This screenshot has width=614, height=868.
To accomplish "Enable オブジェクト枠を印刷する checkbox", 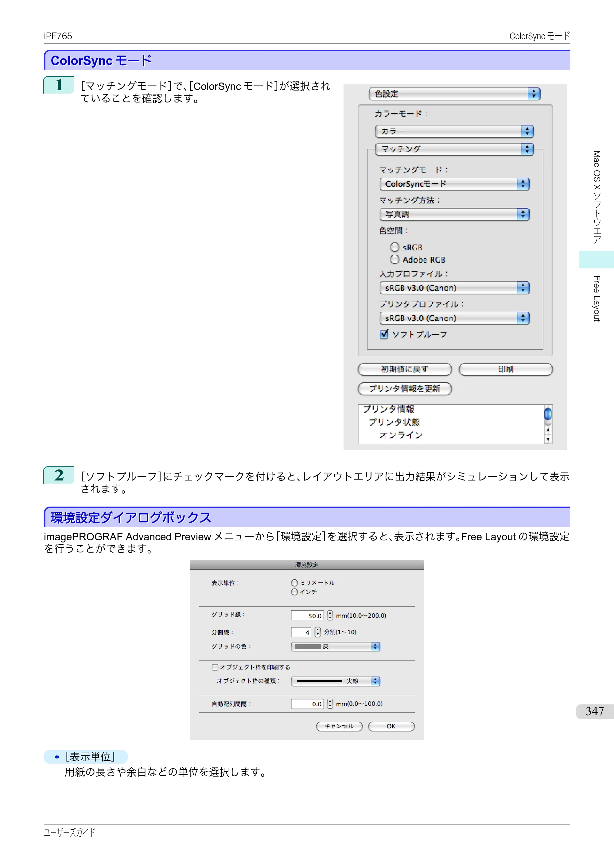I will 215,667.
